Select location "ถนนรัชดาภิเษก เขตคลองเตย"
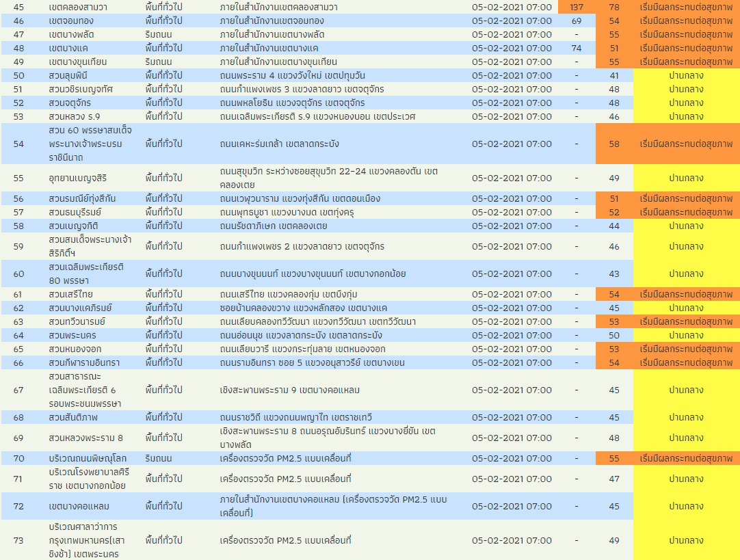 (274, 226)
